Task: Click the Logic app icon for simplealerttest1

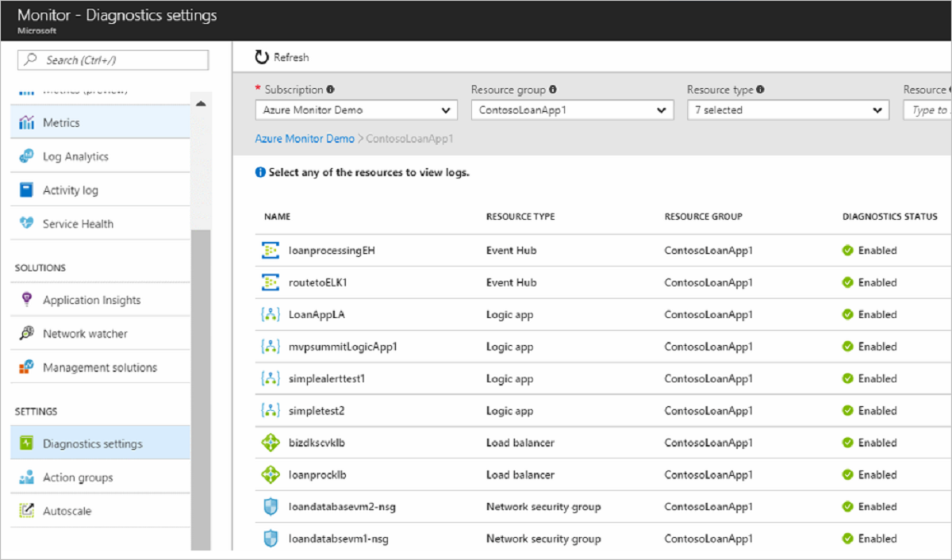Action: [271, 379]
